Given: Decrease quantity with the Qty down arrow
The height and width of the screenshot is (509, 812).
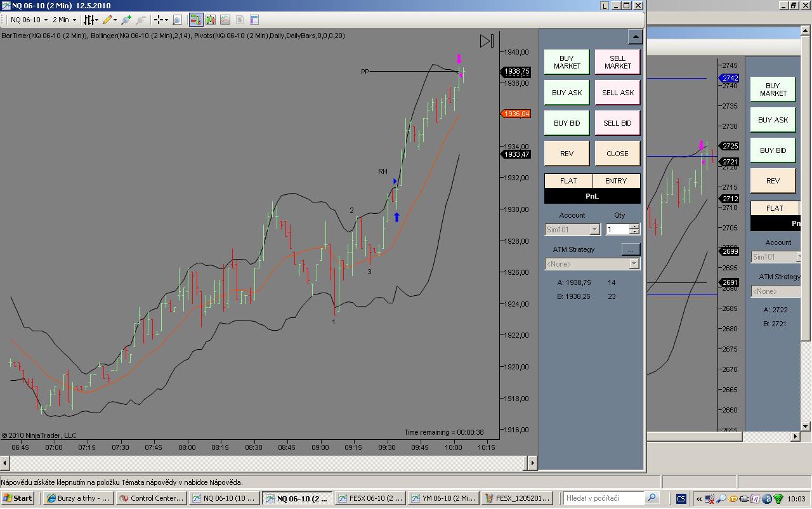Looking at the screenshot, I should [634, 232].
